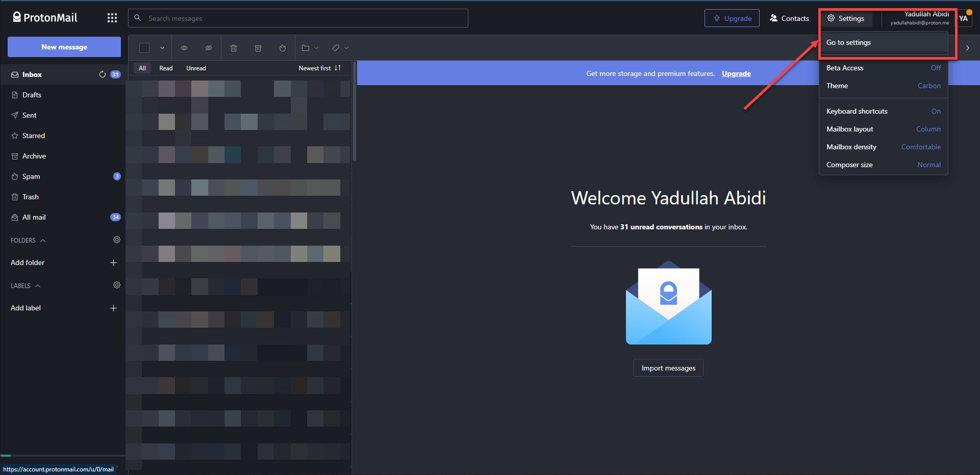Open Yadullah Abidi account name

pyautogui.click(x=920, y=18)
